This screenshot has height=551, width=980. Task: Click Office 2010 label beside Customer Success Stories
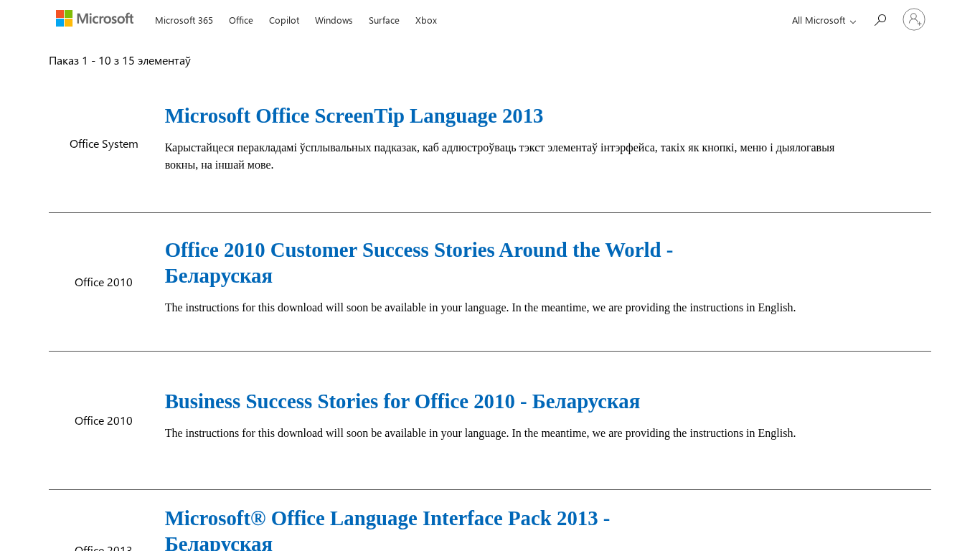pyautogui.click(x=103, y=283)
